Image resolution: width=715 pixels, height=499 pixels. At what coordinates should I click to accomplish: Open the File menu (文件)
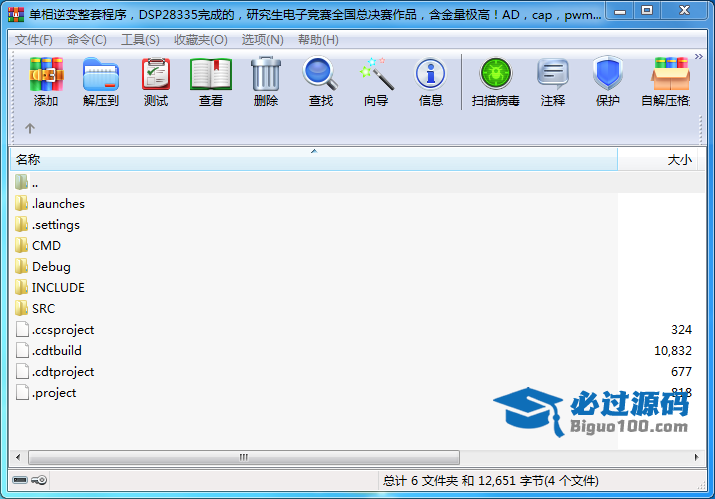click(x=34, y=40)
